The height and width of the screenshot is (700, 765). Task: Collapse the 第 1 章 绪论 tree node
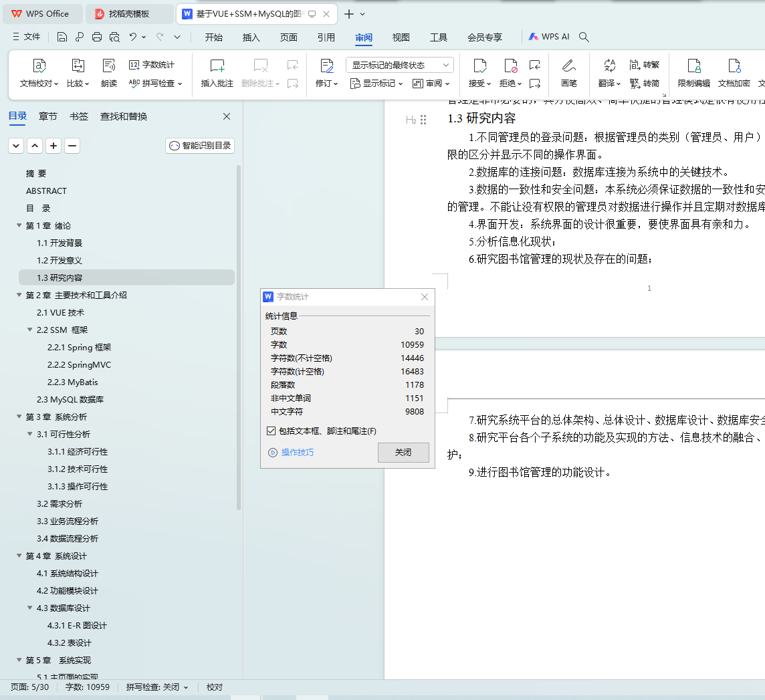pyautogui.click(x=19, y=225)
